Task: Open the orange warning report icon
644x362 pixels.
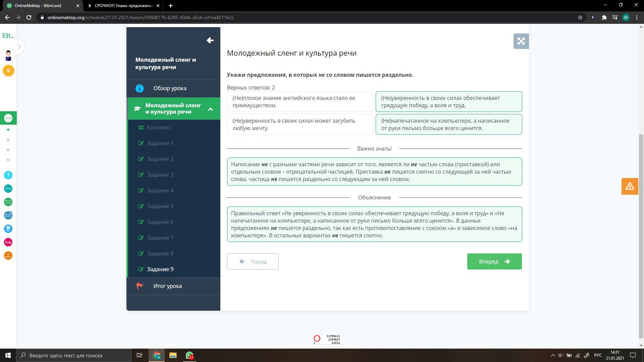Action: (x=629, y=186)
